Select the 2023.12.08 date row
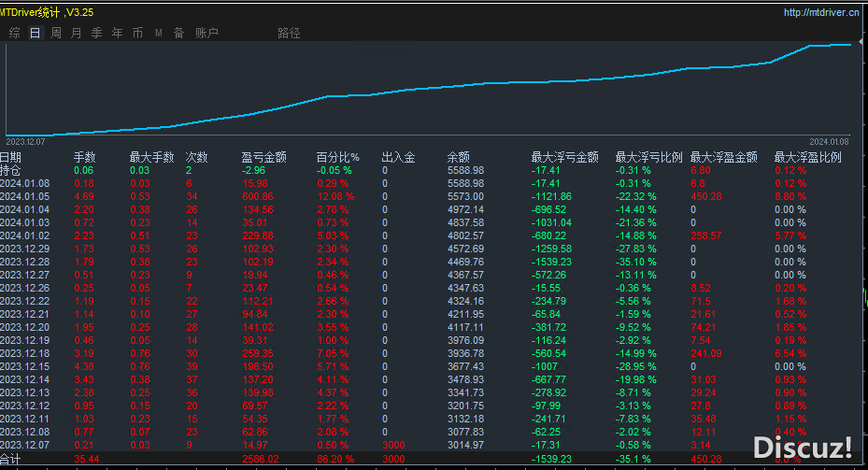Image resolution: width=868 pixels, height=470 pixels. (x=25, y=433)
